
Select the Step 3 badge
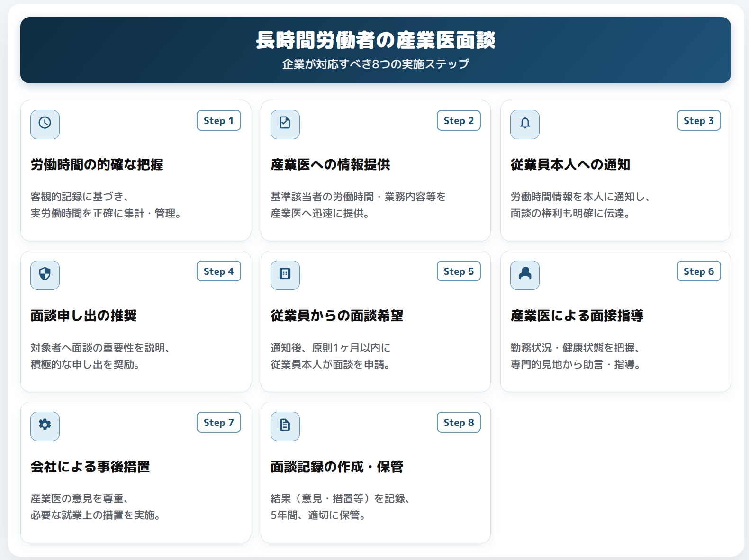point(699,120)
